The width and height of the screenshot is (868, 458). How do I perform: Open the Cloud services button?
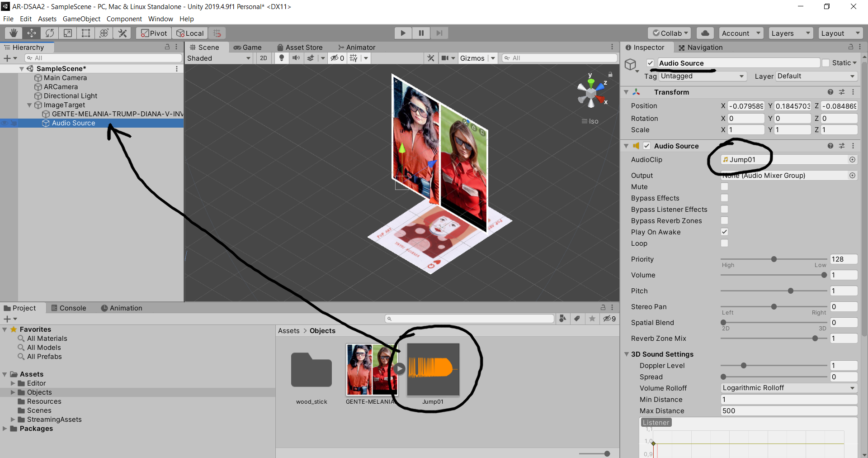[705, 33]
